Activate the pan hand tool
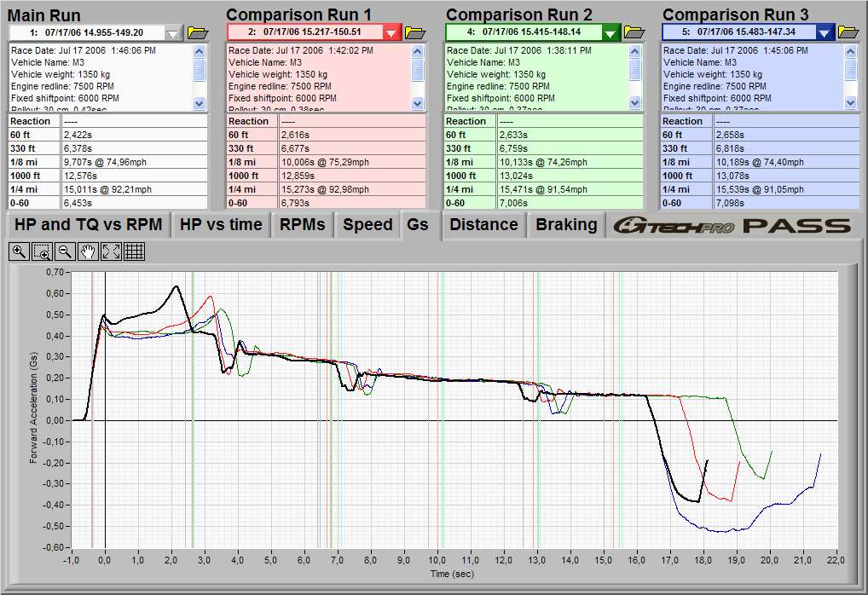Screen dimensions: 868x595 pos(88,251)
